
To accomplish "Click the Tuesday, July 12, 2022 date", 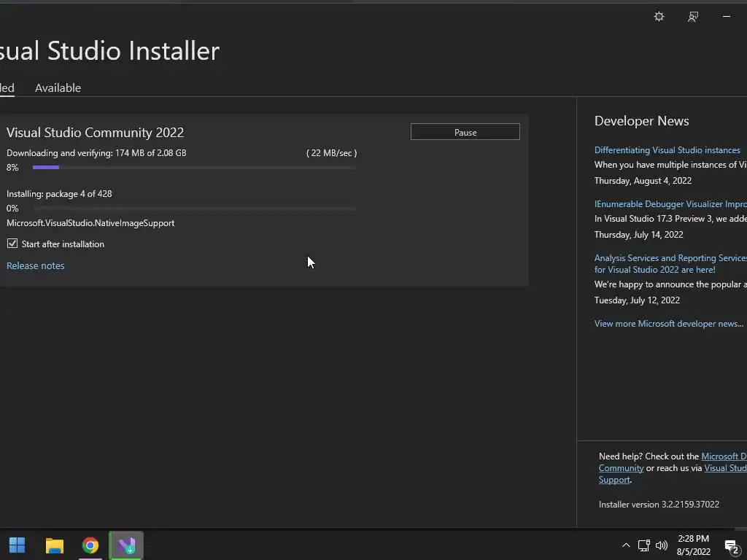I will [x=637, y=300].
